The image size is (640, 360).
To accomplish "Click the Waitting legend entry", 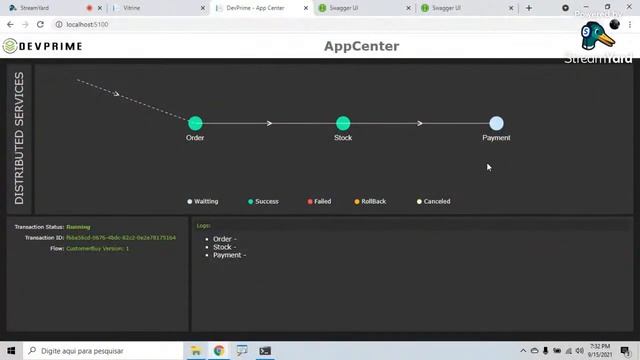I will (x=203, y=201).
